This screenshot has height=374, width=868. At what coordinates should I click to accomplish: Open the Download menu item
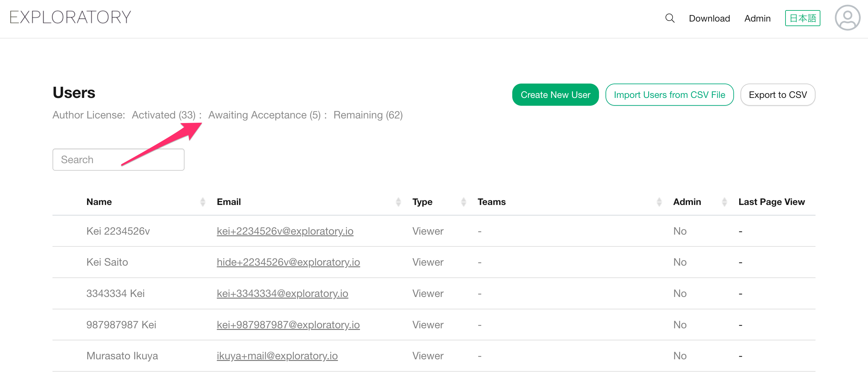click(x=709, y=18)
